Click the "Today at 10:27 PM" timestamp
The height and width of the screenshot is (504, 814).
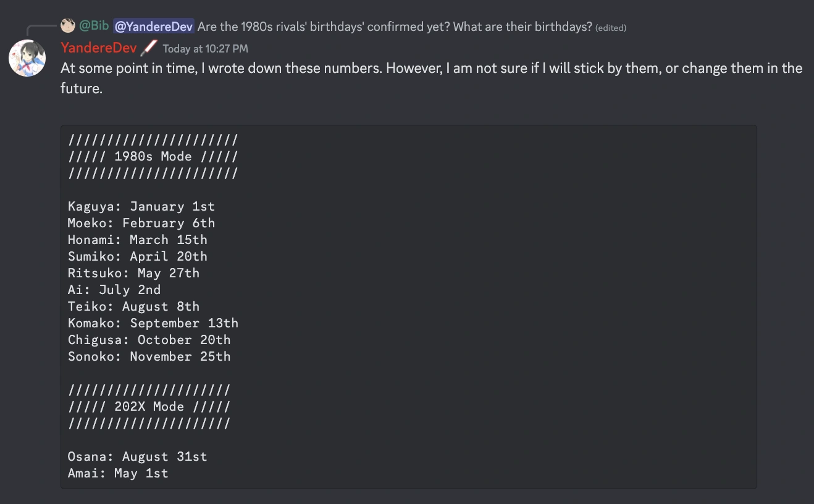[x=205, y=49]
